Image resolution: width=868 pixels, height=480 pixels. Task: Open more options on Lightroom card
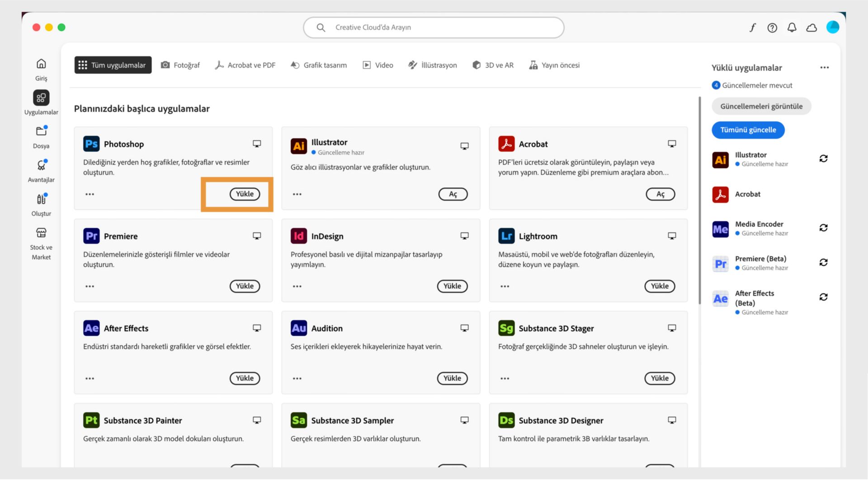(x=505, y=287)
